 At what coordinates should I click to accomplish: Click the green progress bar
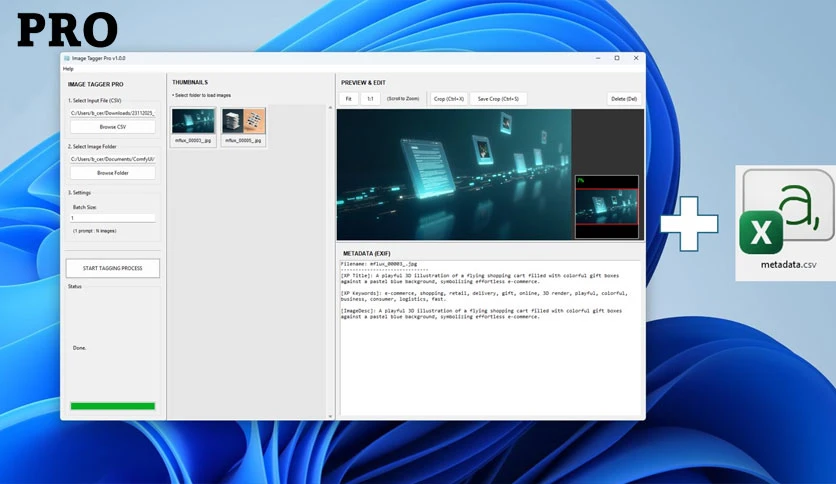[x=112, y=406]
